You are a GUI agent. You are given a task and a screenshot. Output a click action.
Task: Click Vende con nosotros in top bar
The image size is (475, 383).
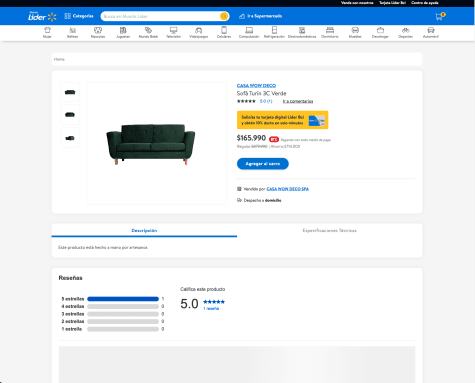[x=357, y=3]
